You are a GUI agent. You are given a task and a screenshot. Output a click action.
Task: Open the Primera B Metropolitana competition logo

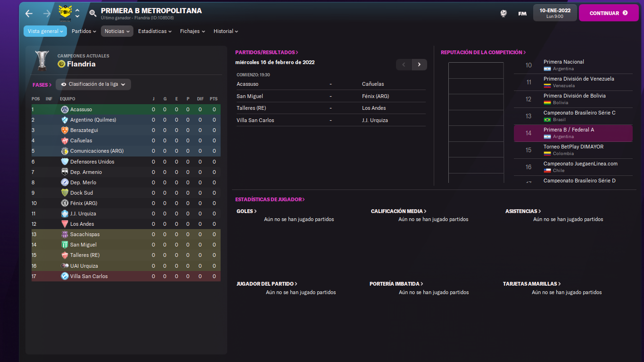(65, 13)
